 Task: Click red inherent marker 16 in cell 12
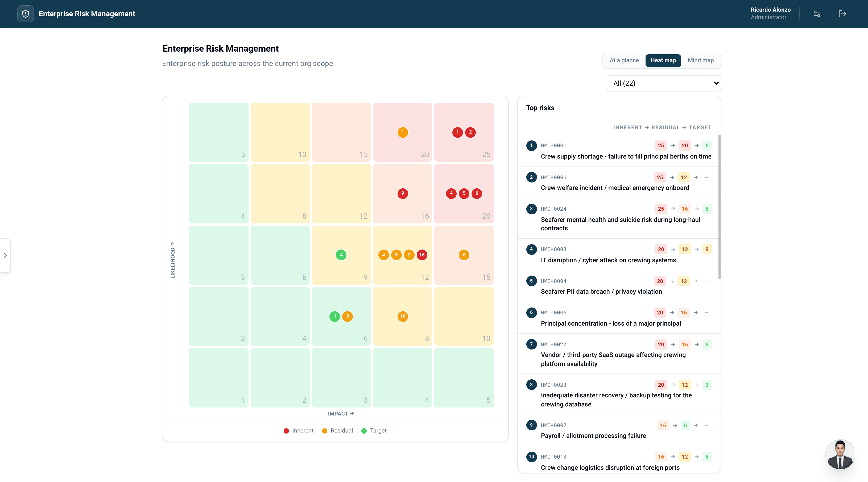[x=422, y=255]
